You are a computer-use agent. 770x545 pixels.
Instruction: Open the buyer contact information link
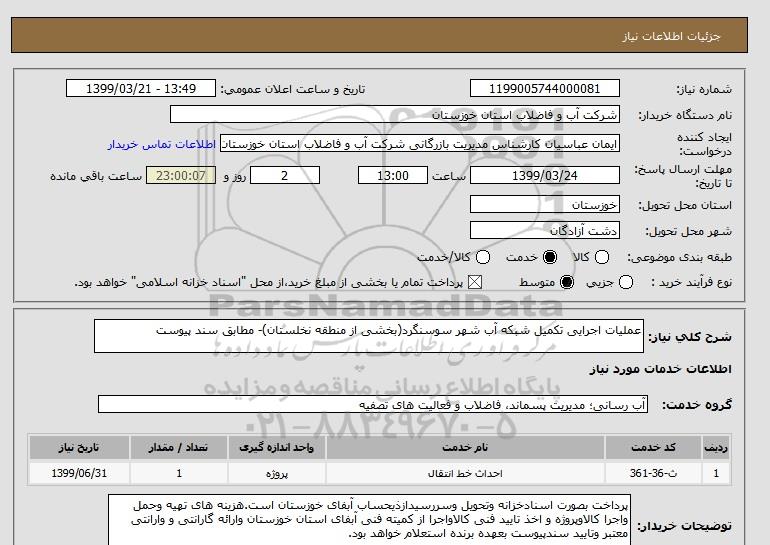(162, 144)
